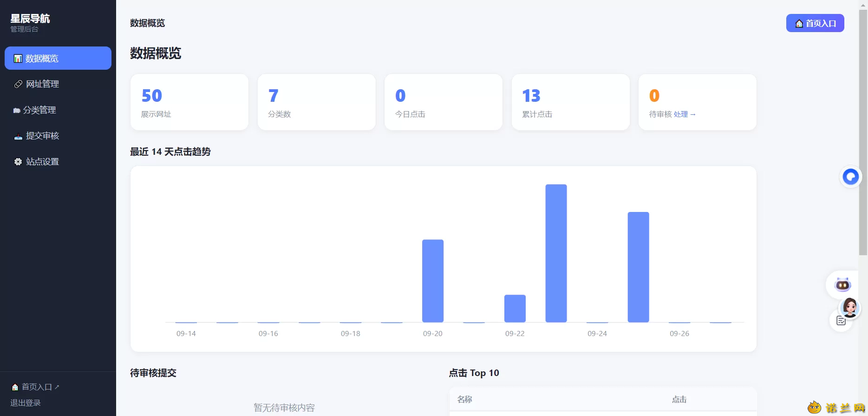Open the 分类管理 sidebar item
Viewport: 868px width, 416px height.
pos(58,110)
